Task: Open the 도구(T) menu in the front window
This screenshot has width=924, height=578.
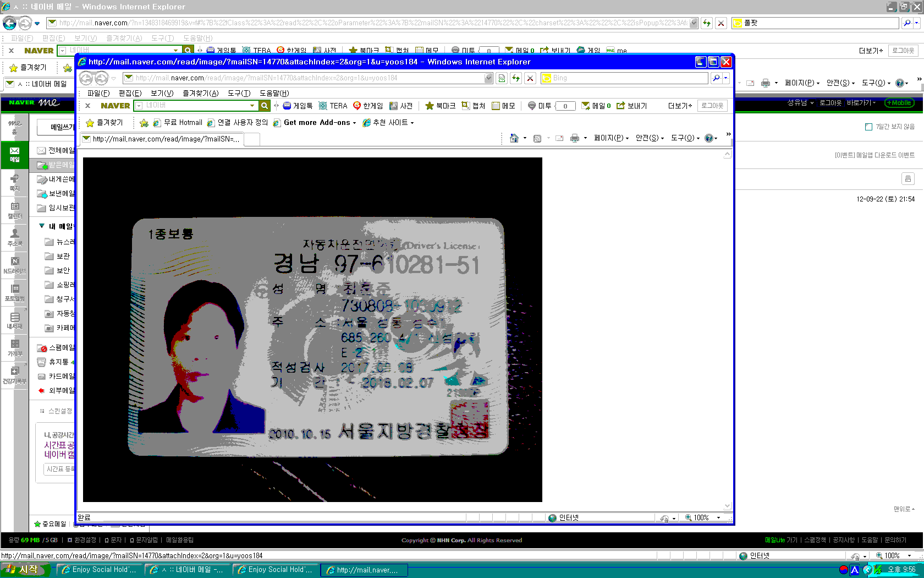Action: click(x=239, y=93)
